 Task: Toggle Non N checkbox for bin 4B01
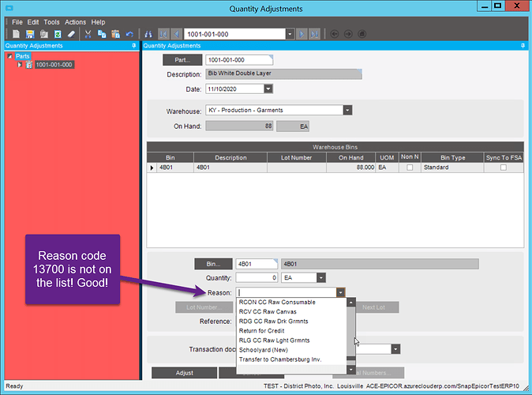(410, 167)
